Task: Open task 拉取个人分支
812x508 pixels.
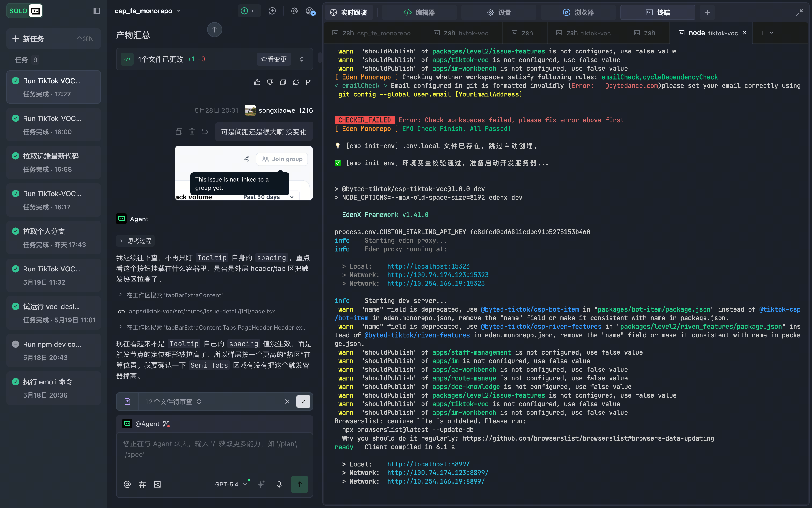Action: pos(54,238)
